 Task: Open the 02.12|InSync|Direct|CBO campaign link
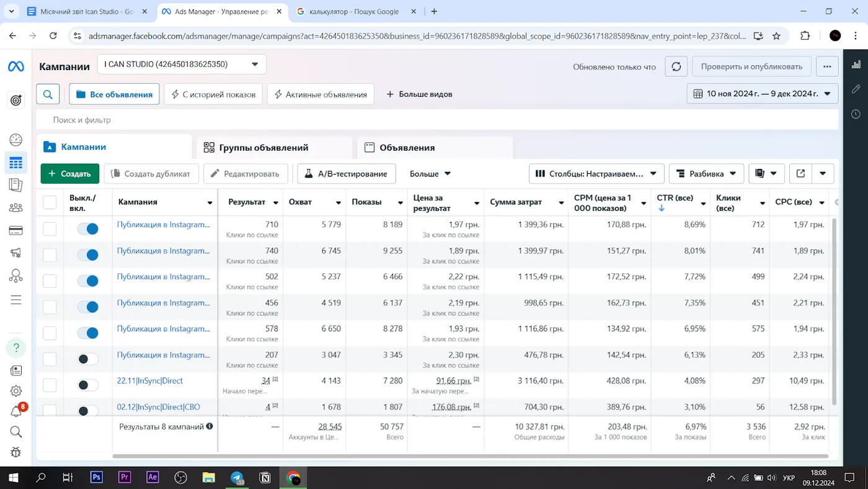(x=159, y=407)
